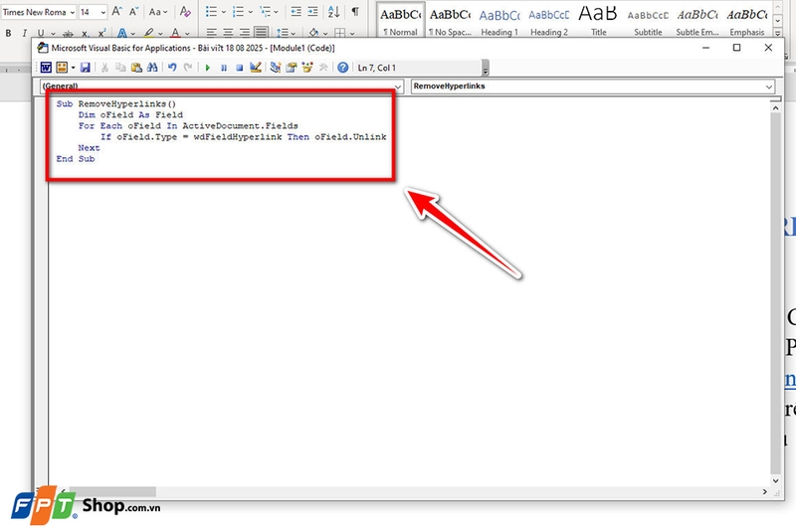
Task: Undo the last edit in VBA toolbar
Action: [172, 68]
